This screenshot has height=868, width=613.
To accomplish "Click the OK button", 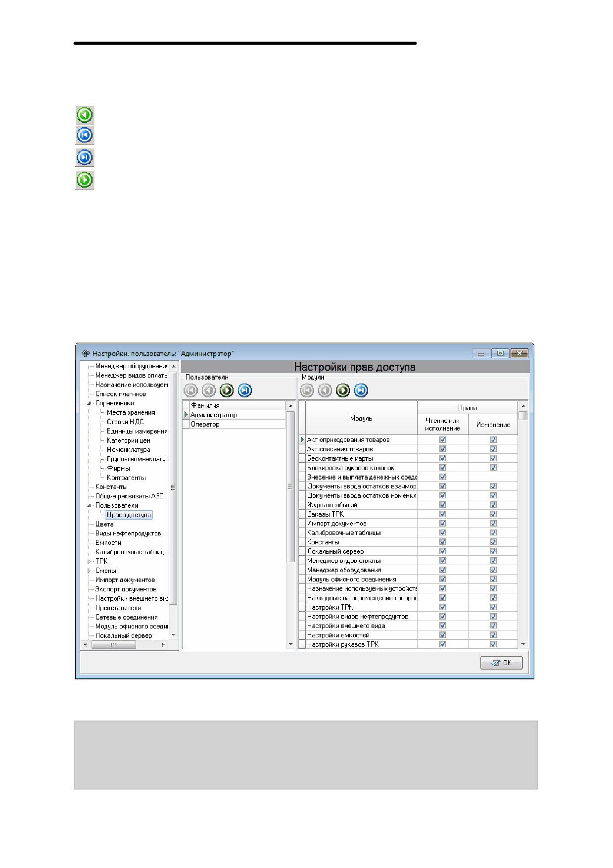I will coord(501,663).
